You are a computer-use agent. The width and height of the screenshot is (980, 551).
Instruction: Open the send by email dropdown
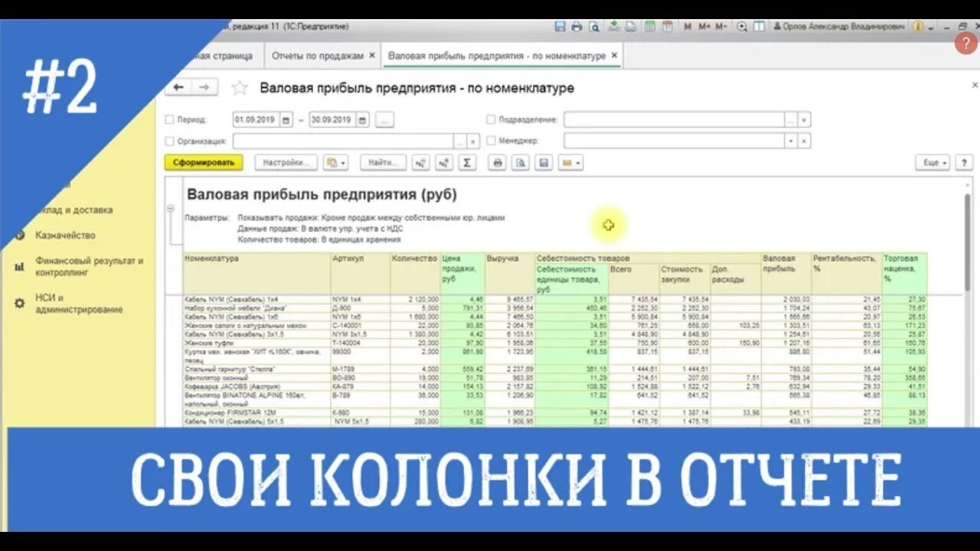[x=570, y=162]
